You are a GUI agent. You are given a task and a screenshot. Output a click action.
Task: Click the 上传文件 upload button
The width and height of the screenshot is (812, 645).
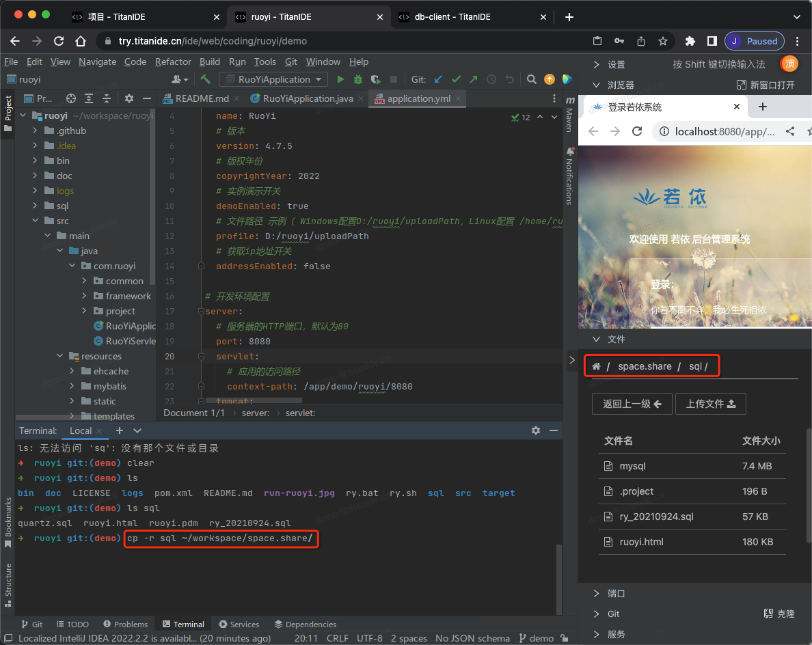click(x=710, y=404)
